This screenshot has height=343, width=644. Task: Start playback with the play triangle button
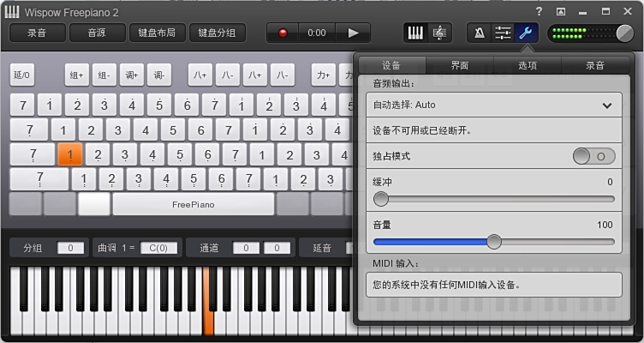pos(353,33)
